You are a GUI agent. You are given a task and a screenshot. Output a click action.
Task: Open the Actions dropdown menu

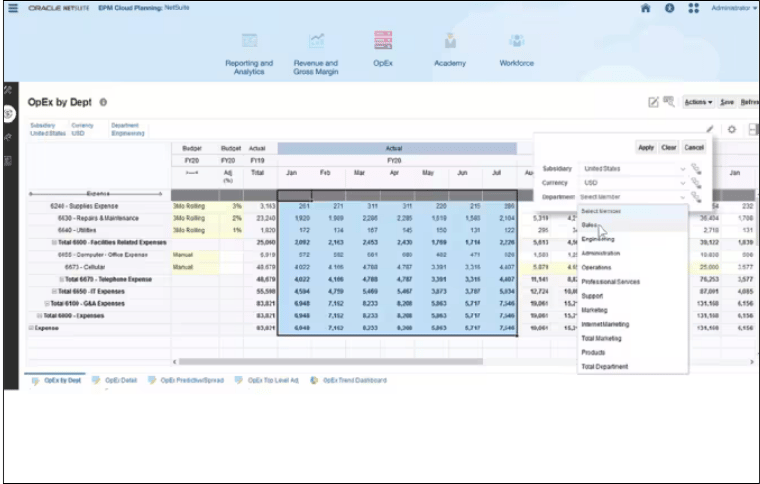coord(698,102)
